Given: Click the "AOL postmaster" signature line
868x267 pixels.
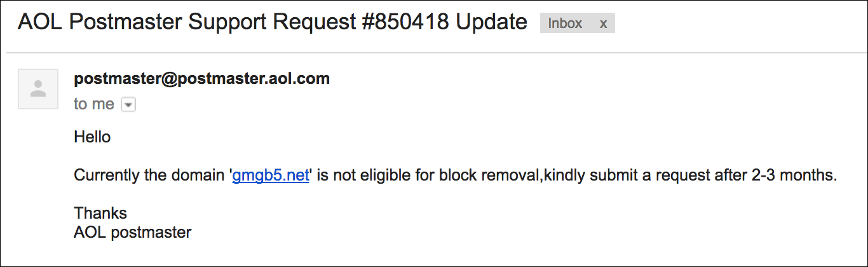Looking at the screenshot, I should tap(133, 232).
